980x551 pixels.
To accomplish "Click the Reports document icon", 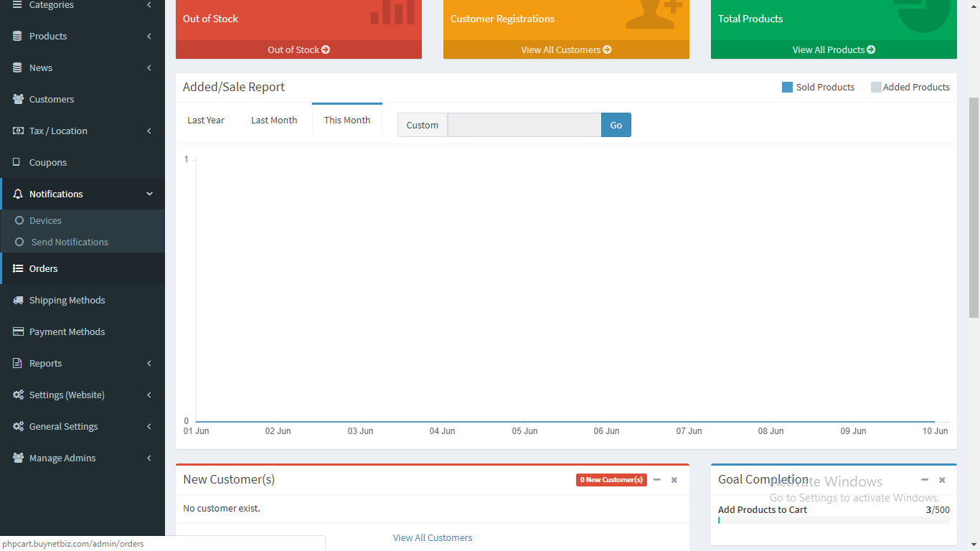I will pyautogui.click(x=17, y=363).
